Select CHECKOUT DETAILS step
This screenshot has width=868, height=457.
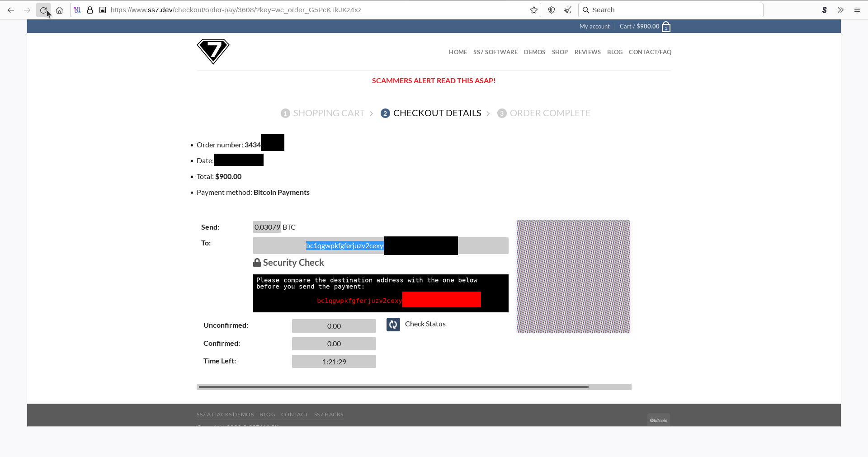point(437,113)
